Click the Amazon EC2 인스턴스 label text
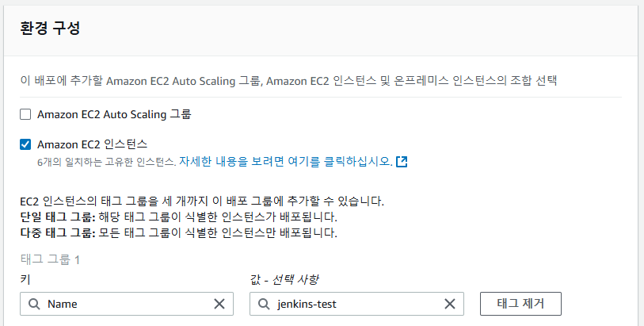Image resolution: width=644 pixels, height=326 pixels. point(93,144)
